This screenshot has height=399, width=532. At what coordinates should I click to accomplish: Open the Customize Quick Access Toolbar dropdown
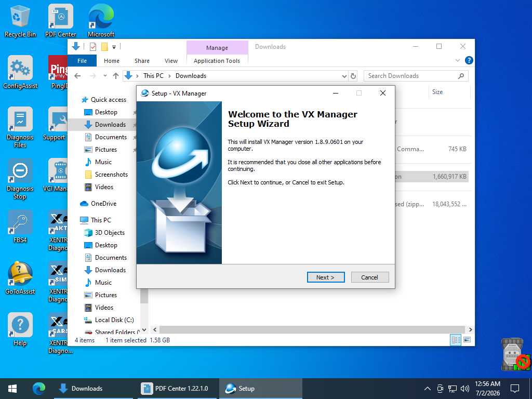tap(114, 47)
